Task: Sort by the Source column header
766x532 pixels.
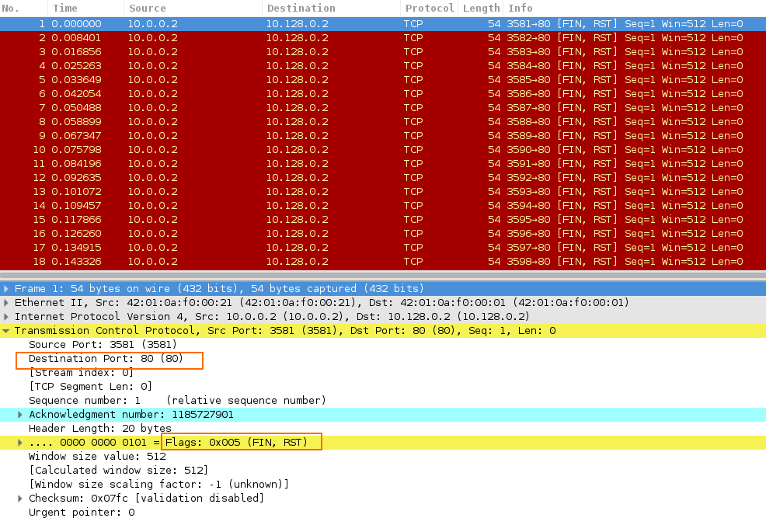Action: tap(193, 8)
